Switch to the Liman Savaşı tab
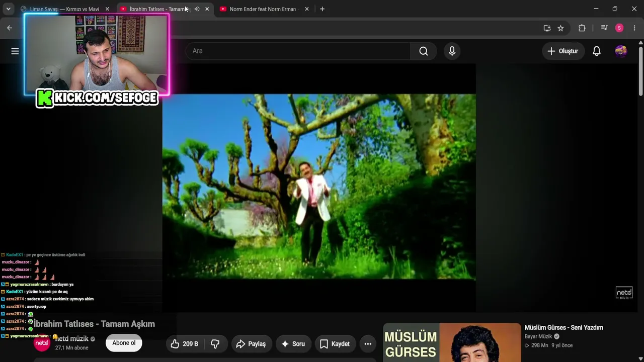This screenshot has width=644, height=362. [x=64, y=9]
